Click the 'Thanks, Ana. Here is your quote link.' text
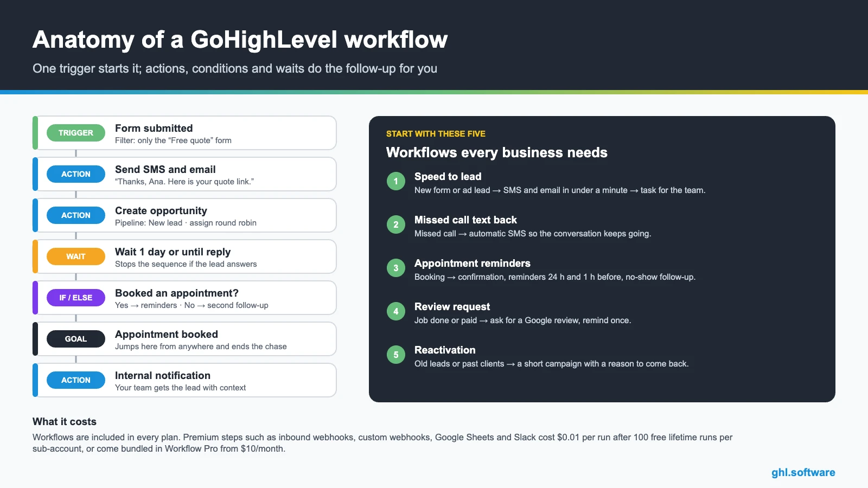 (184, 182)
